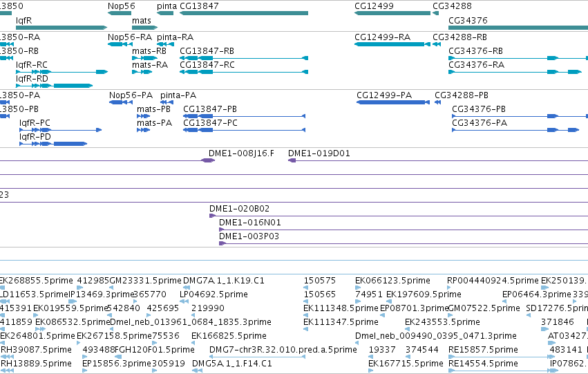Select transcript CG34376-RA
The width and height of the screenshot is (588, 374).
515,72
